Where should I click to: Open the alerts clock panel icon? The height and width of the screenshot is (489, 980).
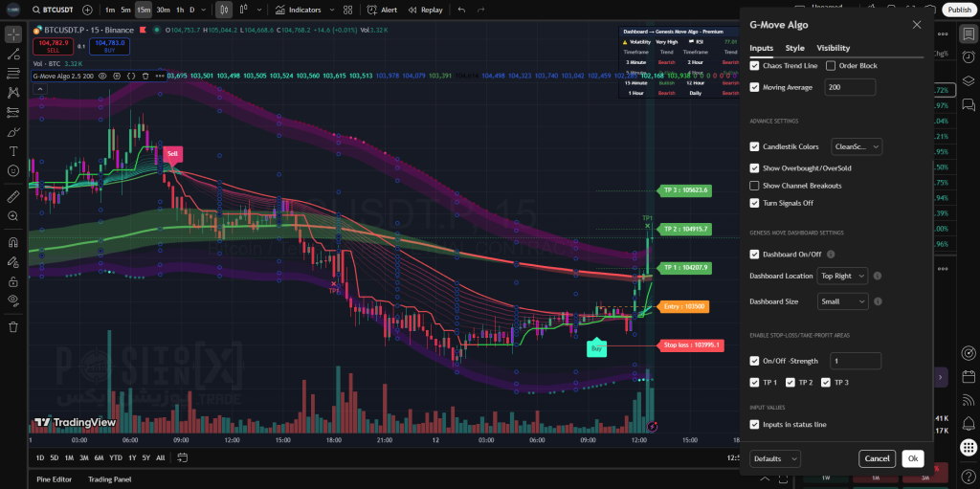point(969,56)
